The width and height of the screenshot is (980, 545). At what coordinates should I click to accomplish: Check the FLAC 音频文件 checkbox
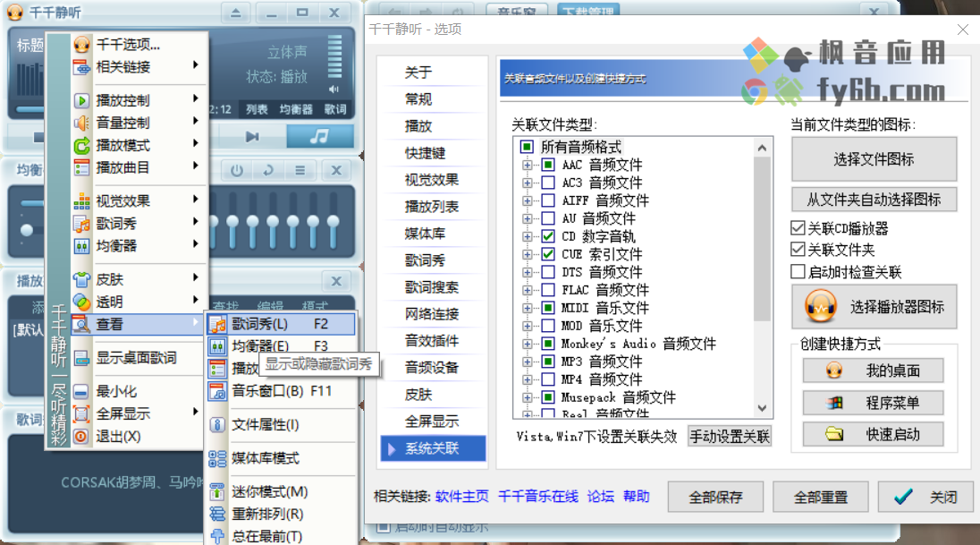[548, 290]
